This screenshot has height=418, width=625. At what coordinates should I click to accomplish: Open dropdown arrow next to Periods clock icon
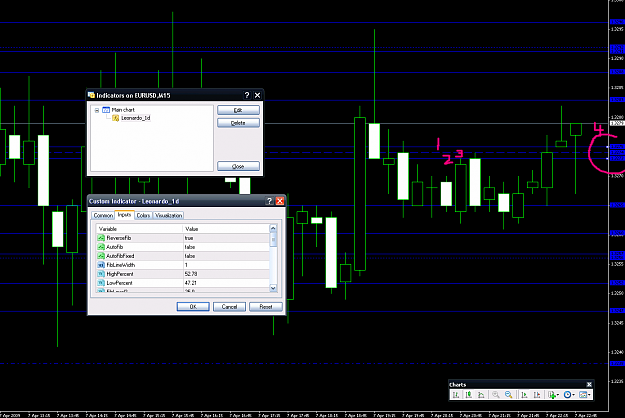click(573, 395)
